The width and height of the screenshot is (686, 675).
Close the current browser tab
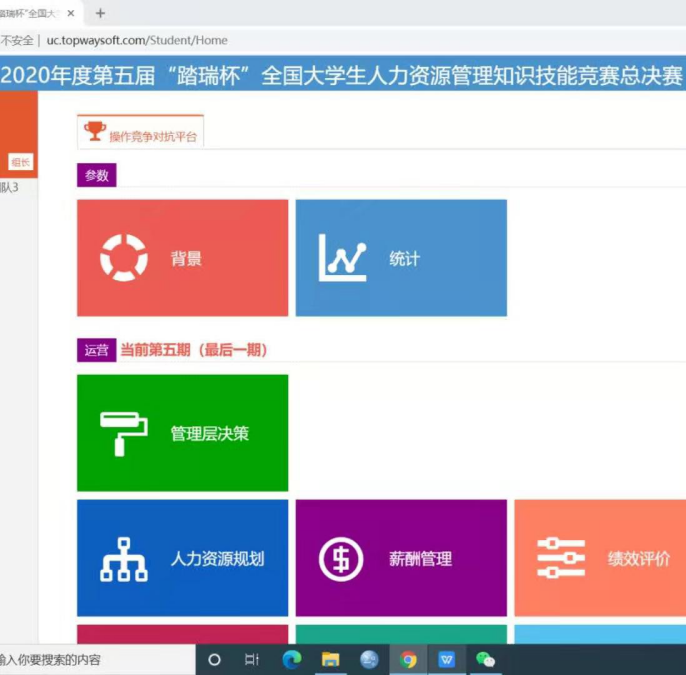[x=71, y=13]
